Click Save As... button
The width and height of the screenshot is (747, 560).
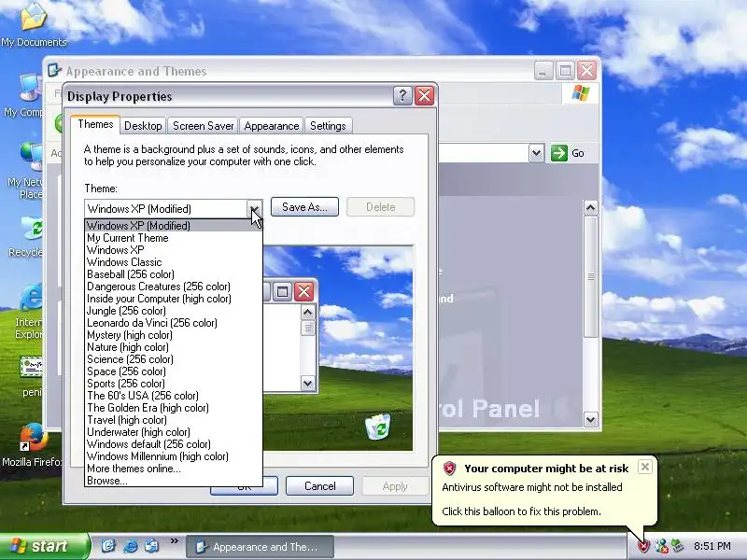[304, 207]
